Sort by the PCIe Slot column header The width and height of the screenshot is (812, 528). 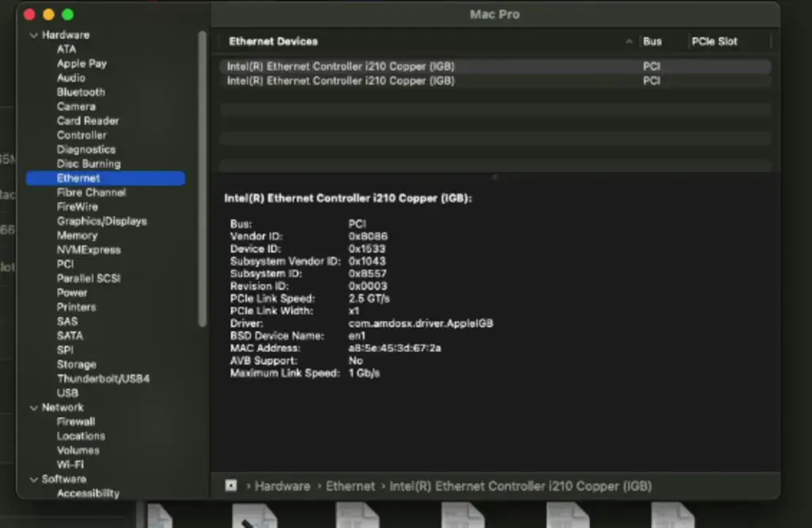click(714, 41)
